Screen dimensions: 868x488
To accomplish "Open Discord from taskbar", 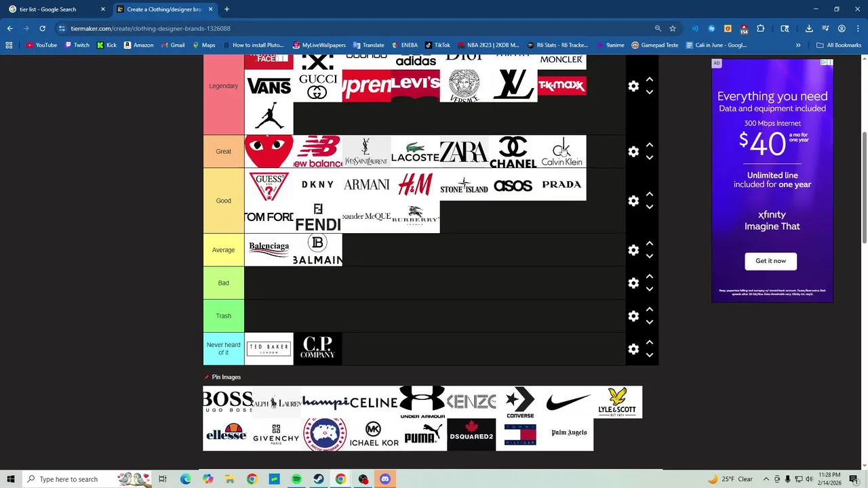I will 385,479.
